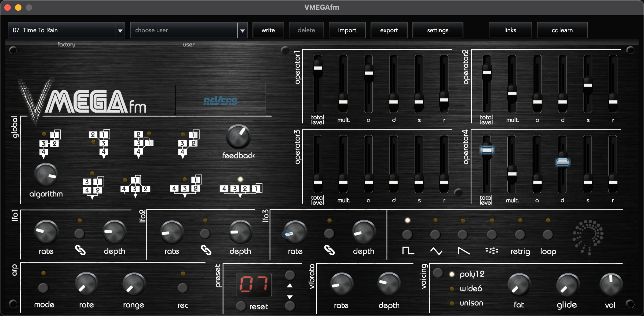This screenshot has height=316, width=644.
Task: Open the factory preset dropdown arrow
Action: click(x=120, y=30)
